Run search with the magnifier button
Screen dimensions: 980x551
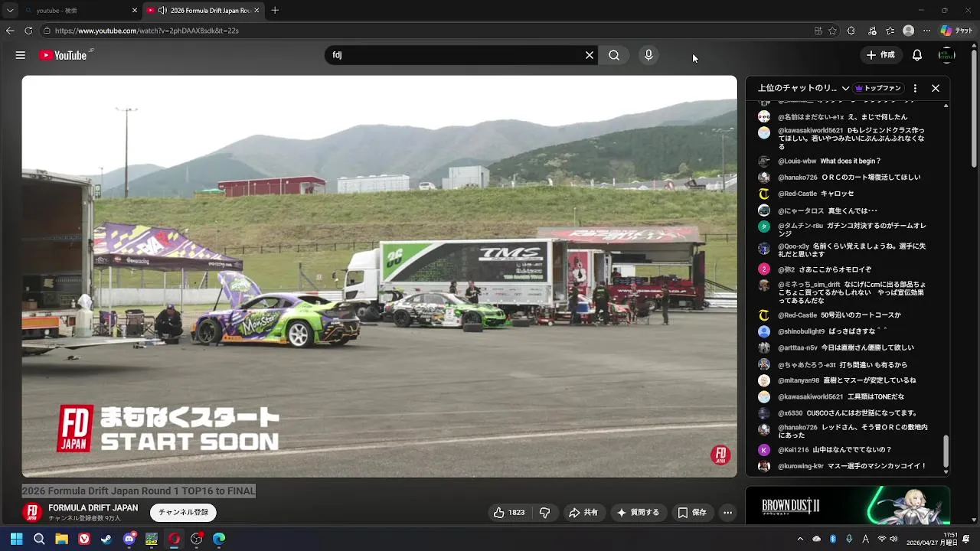(x=614, y=55)
